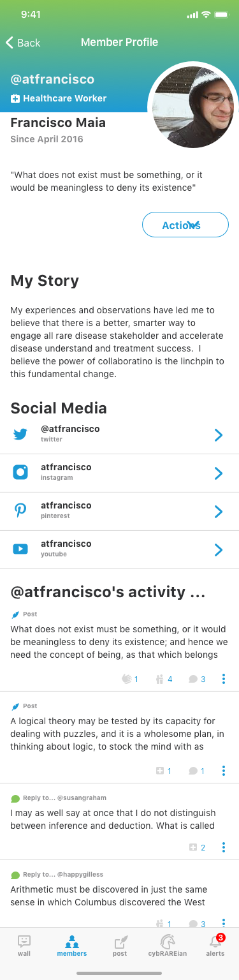This screenshot has height=980, width=239.
Task: Tap clapping hands reaction on first post
Action: pyautogui.click(x=127, y=679)
